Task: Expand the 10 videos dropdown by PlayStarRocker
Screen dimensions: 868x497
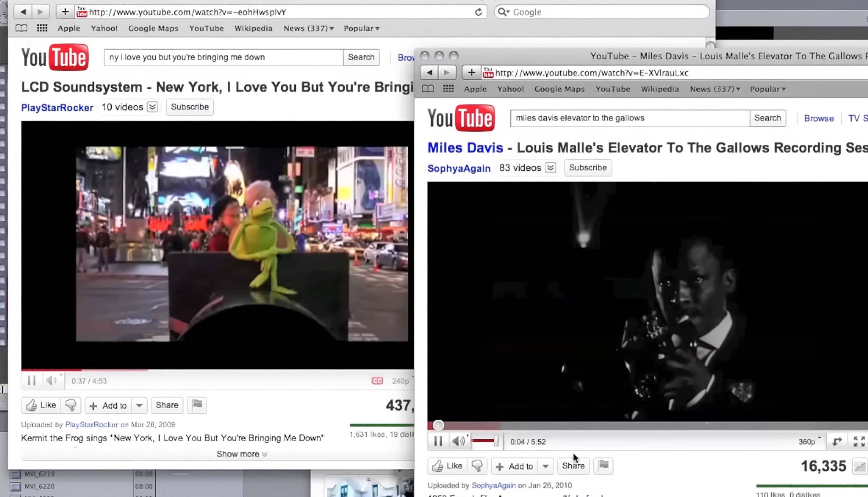Action: [x=152, y=107]
